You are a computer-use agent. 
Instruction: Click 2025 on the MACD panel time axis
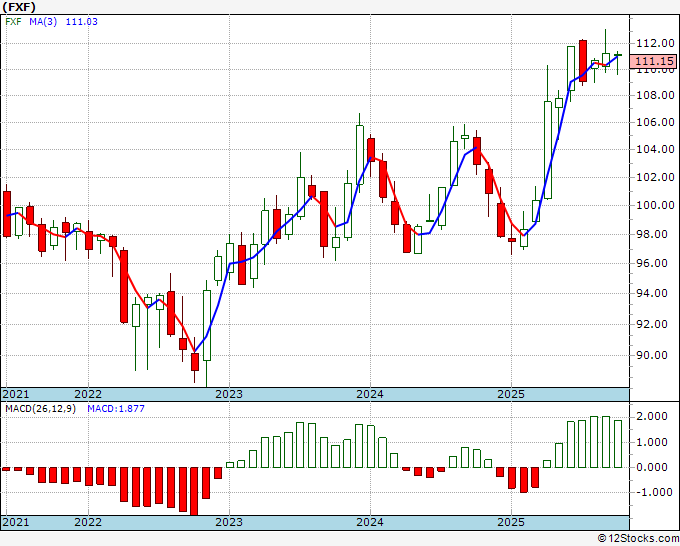(x=511, y=522)
